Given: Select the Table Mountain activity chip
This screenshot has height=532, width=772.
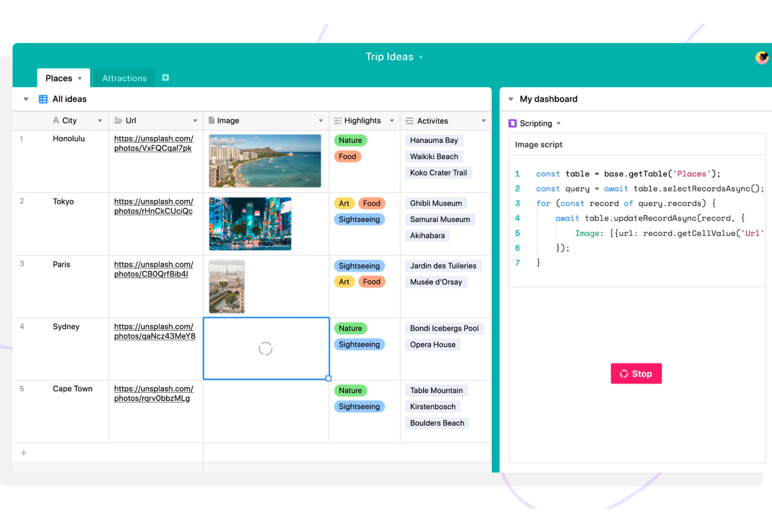Looking at the screenshot, I should coord(436,390).
